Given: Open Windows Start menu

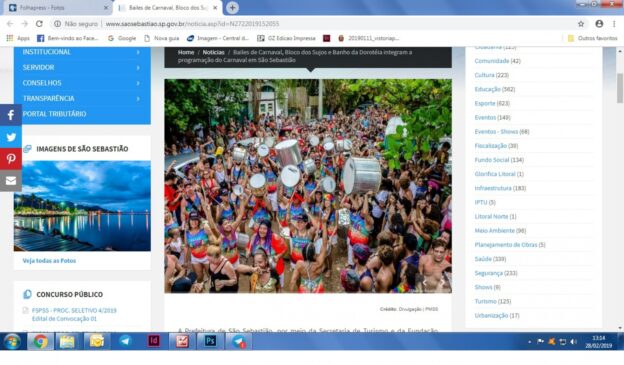Looking at the screenshot, I should (x=12, y=342).
